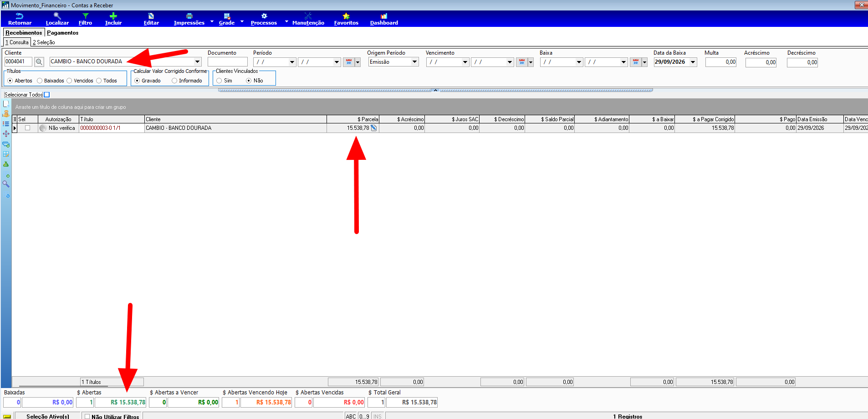
Task: Open the Data da Baixa date dropdown
Action: (x=693, y=62)
